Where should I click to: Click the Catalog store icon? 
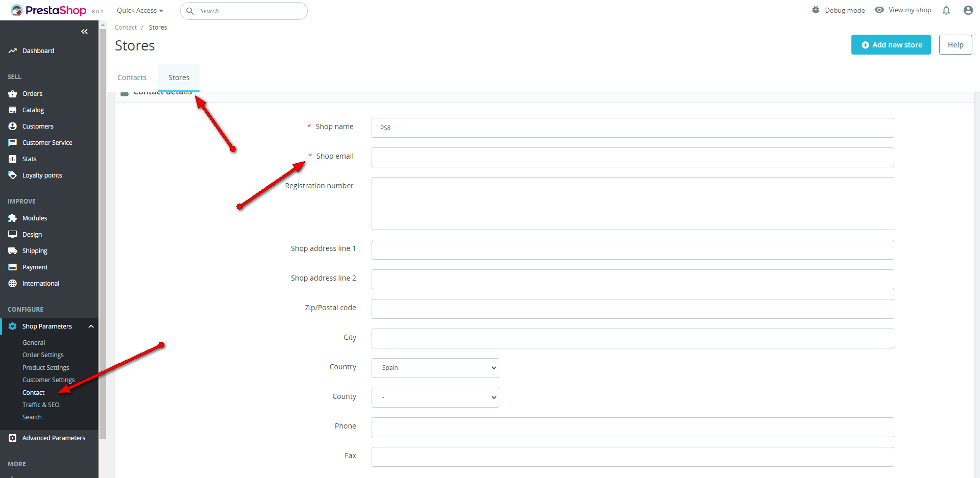[x=13, y=110]
